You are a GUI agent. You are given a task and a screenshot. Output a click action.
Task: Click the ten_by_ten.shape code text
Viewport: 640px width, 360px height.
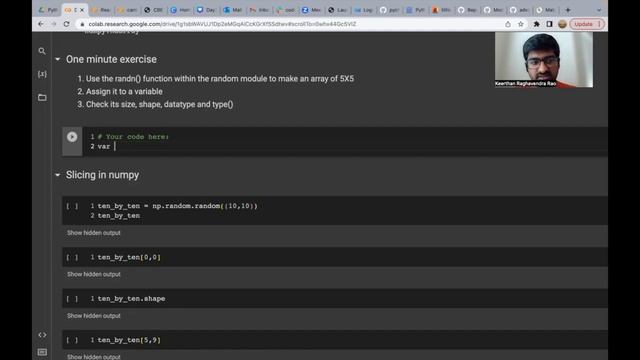(131, 299)
